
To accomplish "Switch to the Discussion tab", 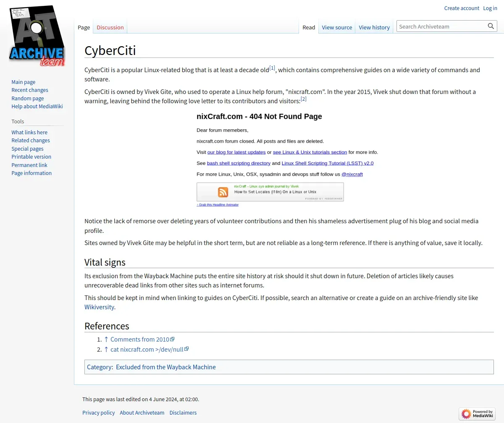I will pos(110,27).
